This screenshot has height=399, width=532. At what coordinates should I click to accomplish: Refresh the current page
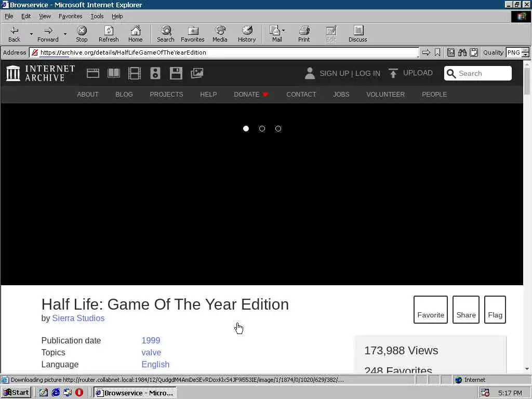109,34
